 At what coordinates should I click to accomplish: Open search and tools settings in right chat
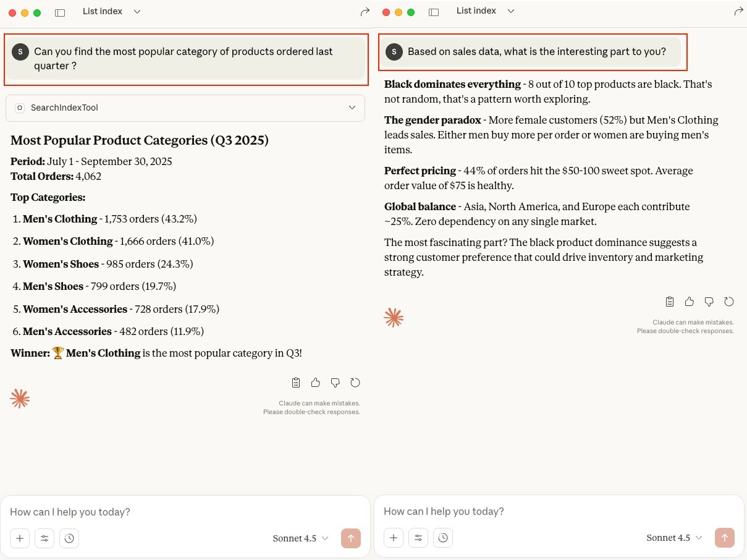(x=418, y=538)
